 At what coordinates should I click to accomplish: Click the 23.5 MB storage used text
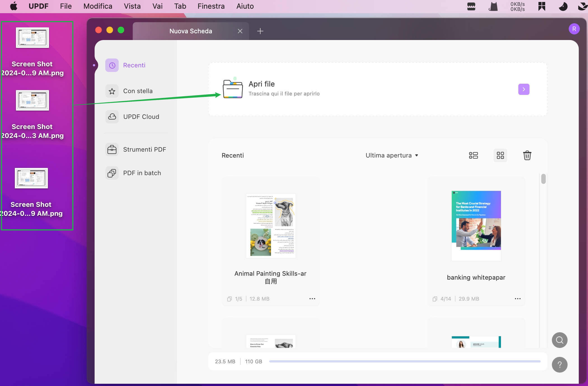click(225, 361)
